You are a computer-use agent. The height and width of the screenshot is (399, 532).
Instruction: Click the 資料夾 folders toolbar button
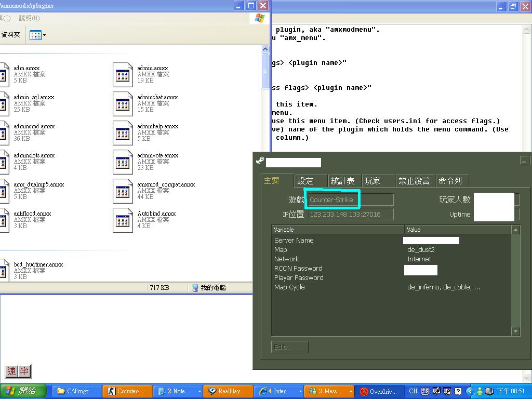tap(11, 35)
